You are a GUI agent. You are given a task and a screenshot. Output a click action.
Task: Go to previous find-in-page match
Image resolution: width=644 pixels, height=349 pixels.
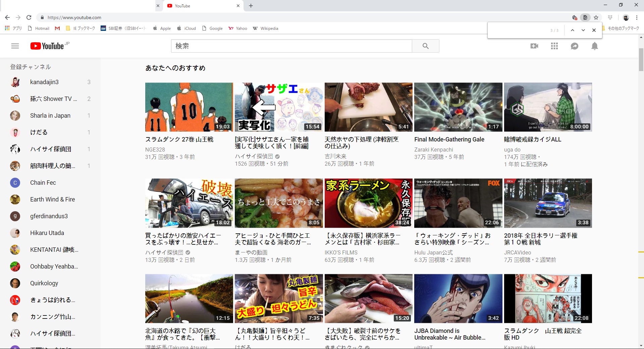pos(573,30)
